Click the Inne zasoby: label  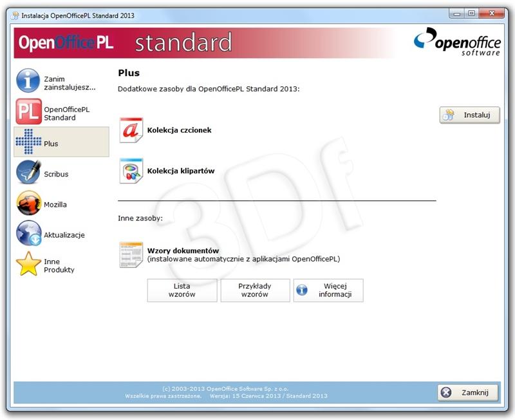click(x=140, y=218)
